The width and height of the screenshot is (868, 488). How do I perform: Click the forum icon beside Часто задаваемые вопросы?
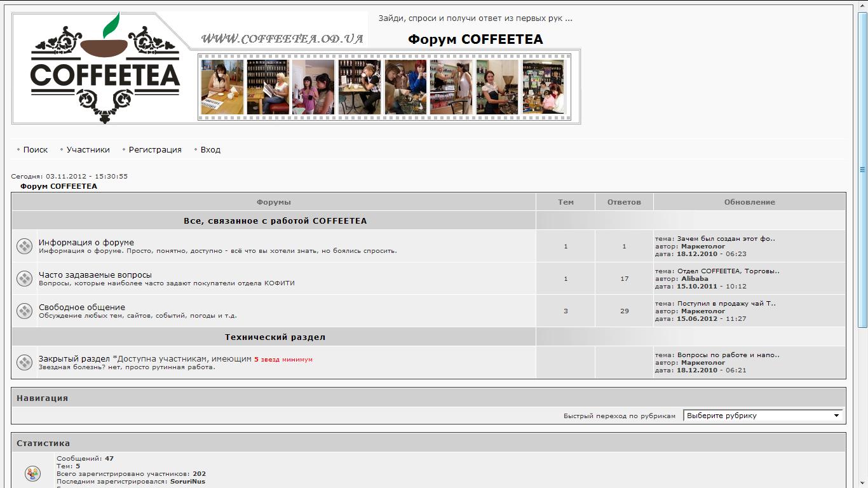[24, 278]
